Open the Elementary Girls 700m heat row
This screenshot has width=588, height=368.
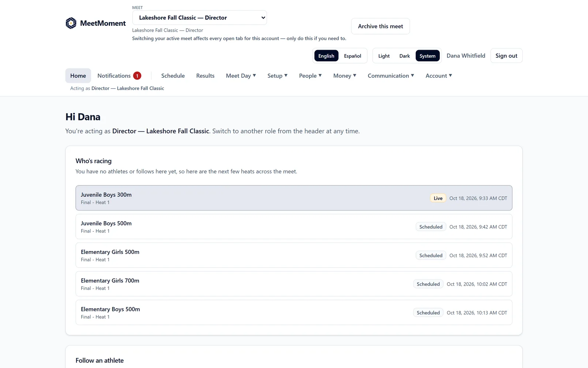coord(294,284)
